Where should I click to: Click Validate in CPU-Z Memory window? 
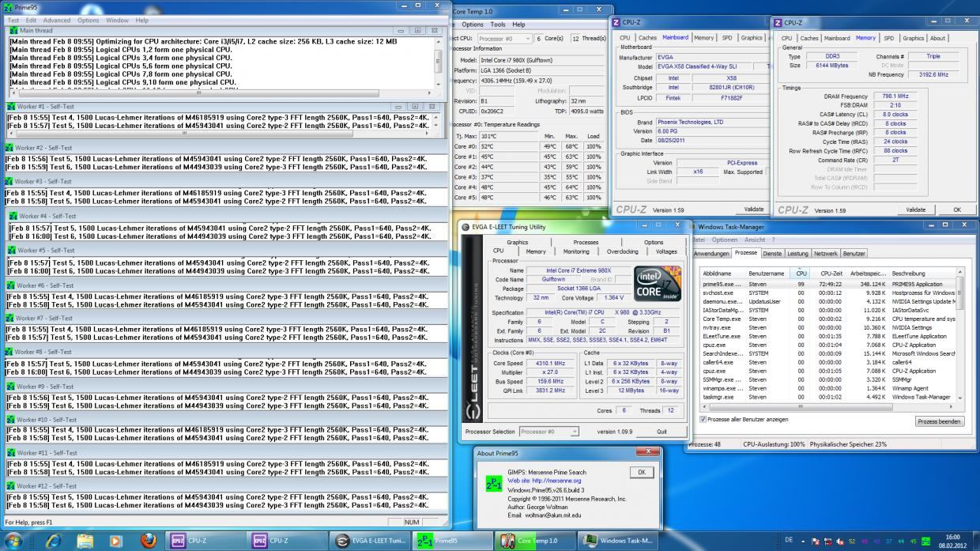(x=916, y=209)
